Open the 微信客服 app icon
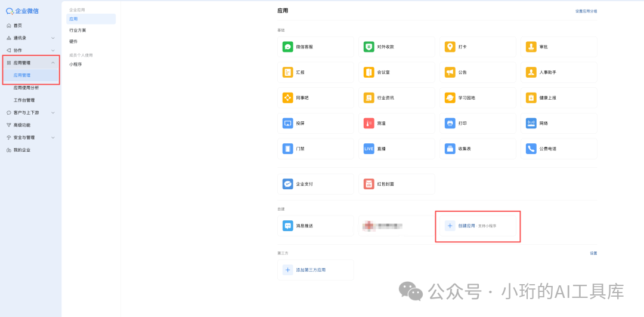The height and width of the screenshot is (317, 644). tap(287, 47)
